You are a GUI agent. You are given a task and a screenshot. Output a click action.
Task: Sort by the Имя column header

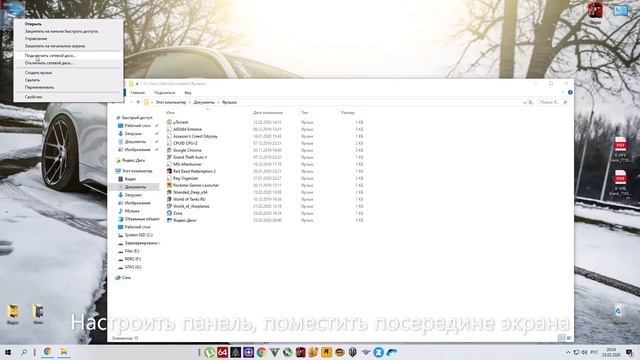point(171,113)
